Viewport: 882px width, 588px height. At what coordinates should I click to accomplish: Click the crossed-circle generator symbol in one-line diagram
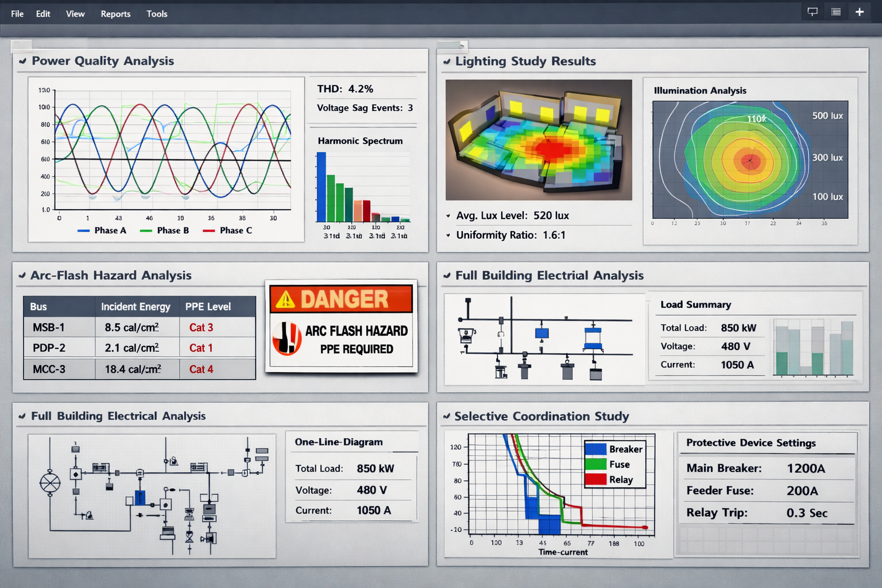tap(50, 482)
